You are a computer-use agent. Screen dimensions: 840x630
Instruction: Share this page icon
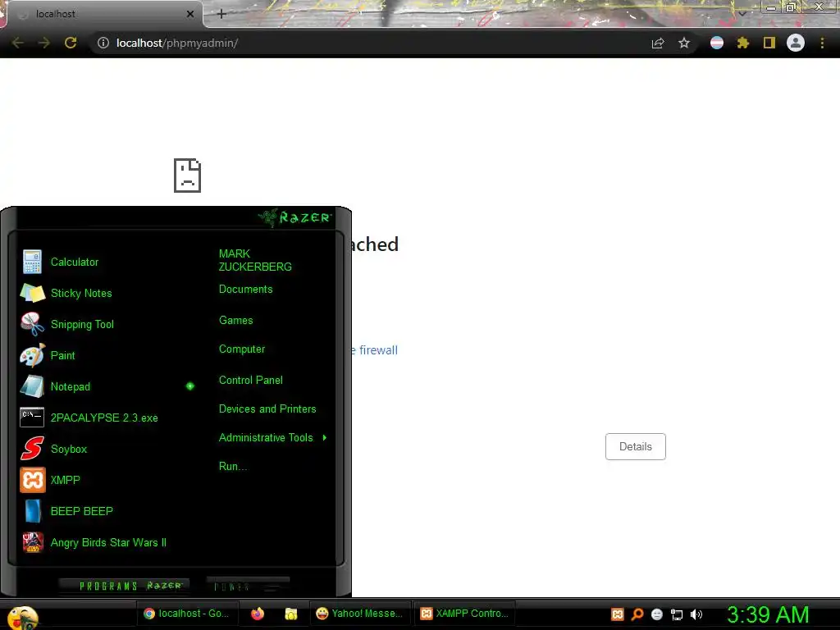[x=658, y=43]
